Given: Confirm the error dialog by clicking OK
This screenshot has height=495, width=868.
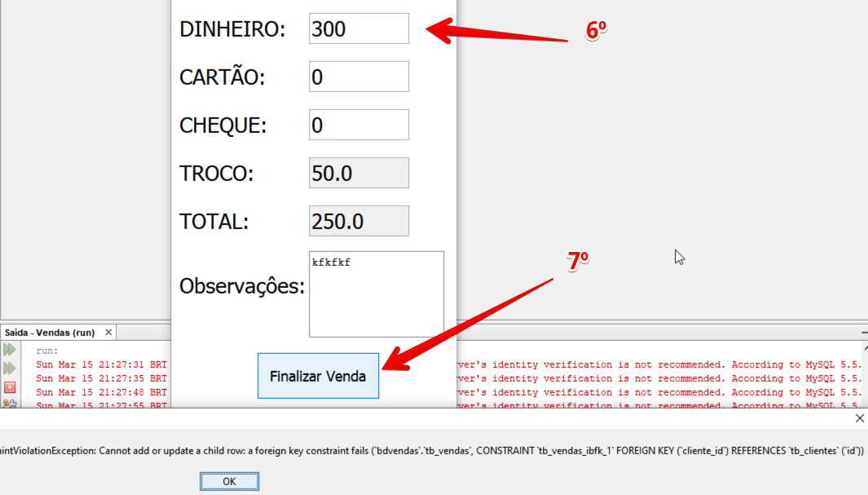Looking at the screenshot, I should pos(229,481).
